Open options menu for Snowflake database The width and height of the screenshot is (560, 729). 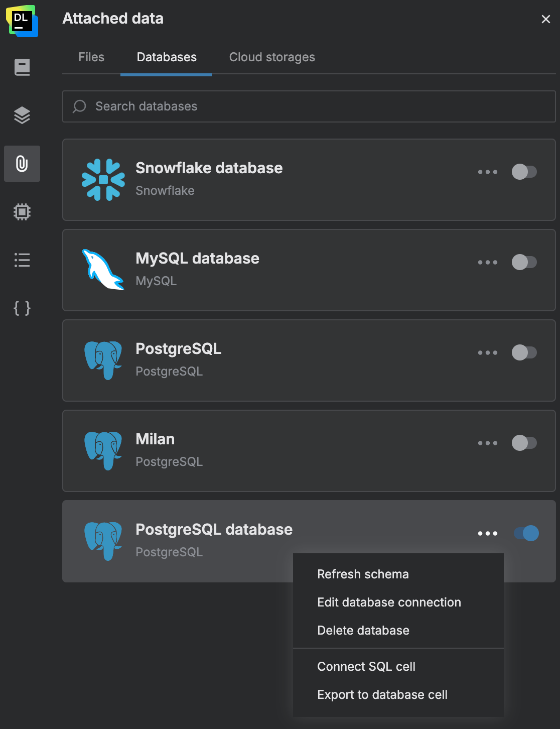coord(487,172)
